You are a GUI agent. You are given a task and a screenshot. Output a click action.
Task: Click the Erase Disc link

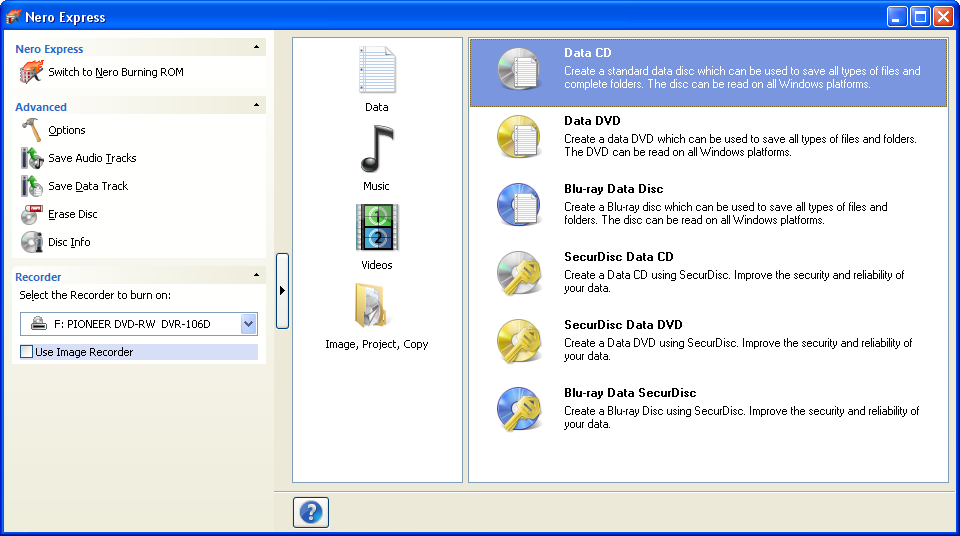[73, 214]
